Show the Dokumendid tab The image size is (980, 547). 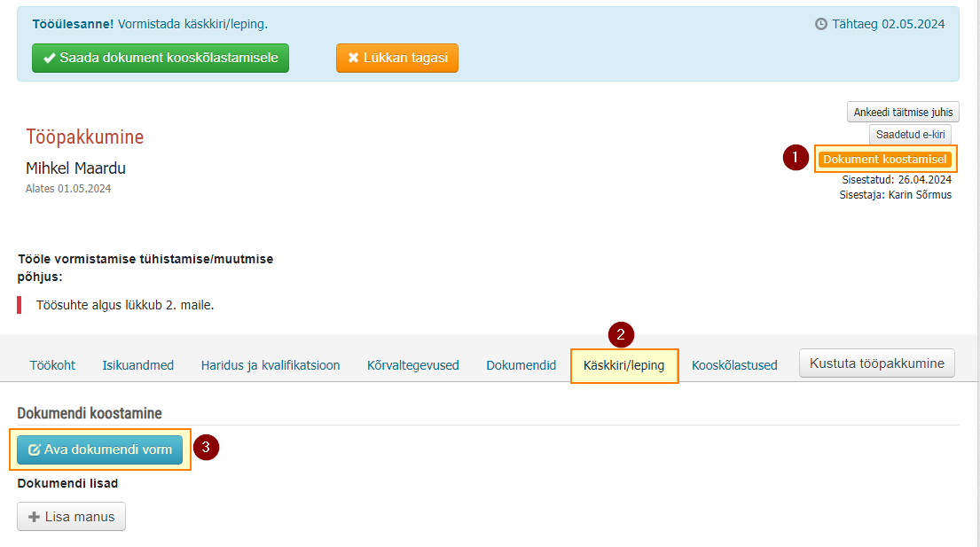521,365
